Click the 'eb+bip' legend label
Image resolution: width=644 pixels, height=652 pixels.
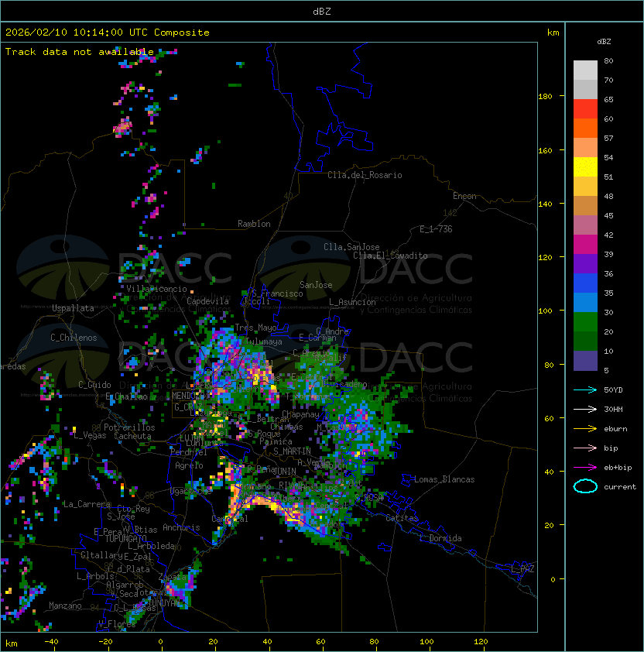click(x=618, y=468)
